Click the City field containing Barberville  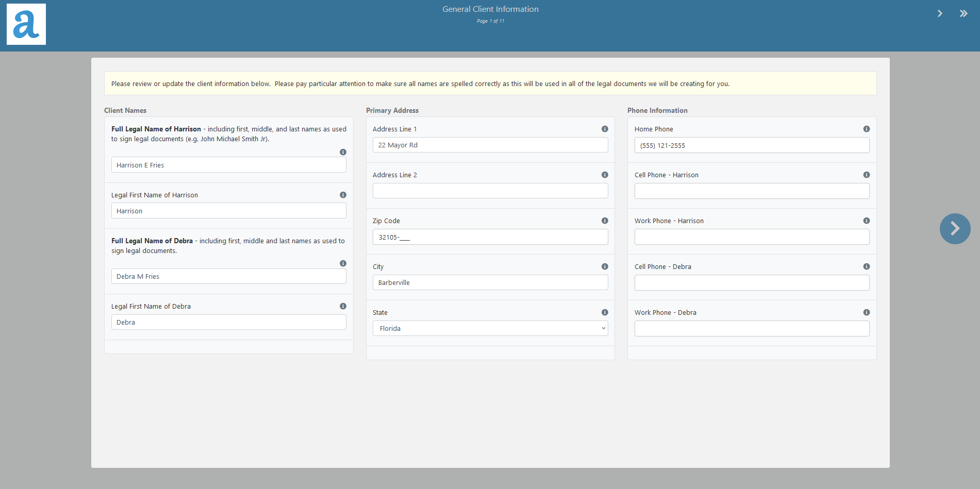[490, 282]
